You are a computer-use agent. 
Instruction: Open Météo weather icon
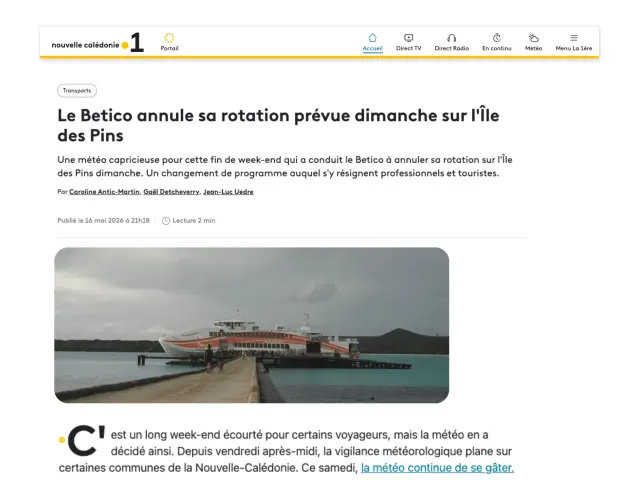point(533,38)
